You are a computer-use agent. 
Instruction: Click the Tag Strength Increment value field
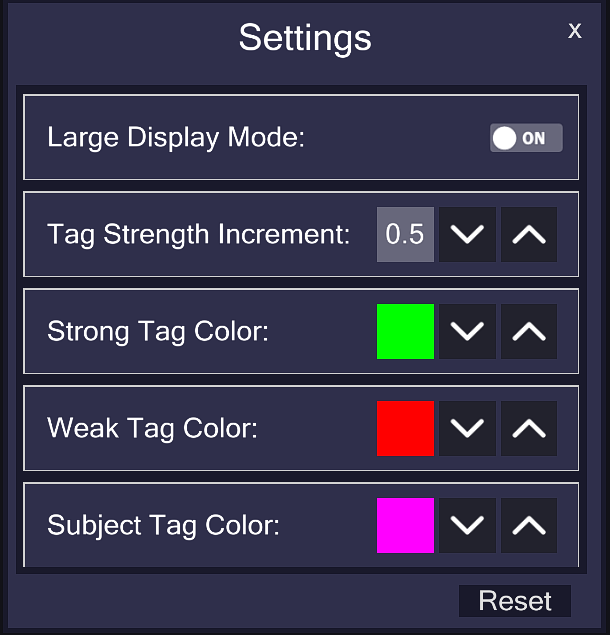point(405,235)
